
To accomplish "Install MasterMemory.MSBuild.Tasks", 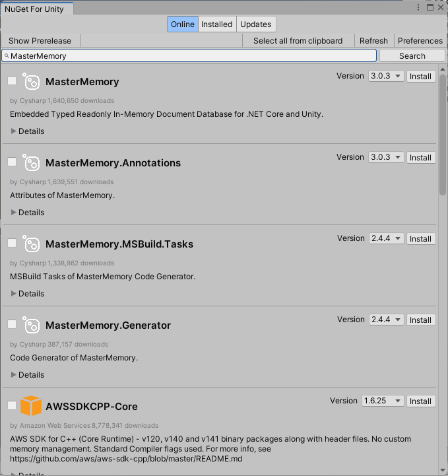I will (x=421, y=239).
